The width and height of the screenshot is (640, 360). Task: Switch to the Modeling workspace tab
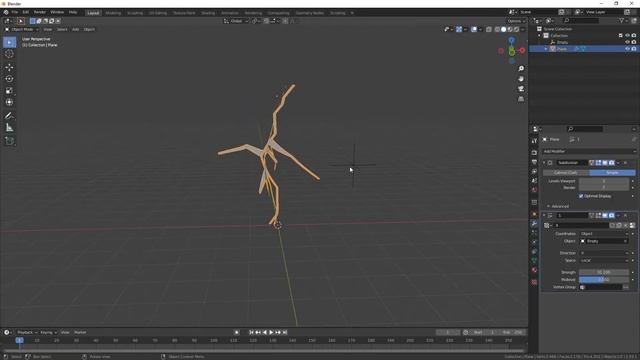(113, 13)
